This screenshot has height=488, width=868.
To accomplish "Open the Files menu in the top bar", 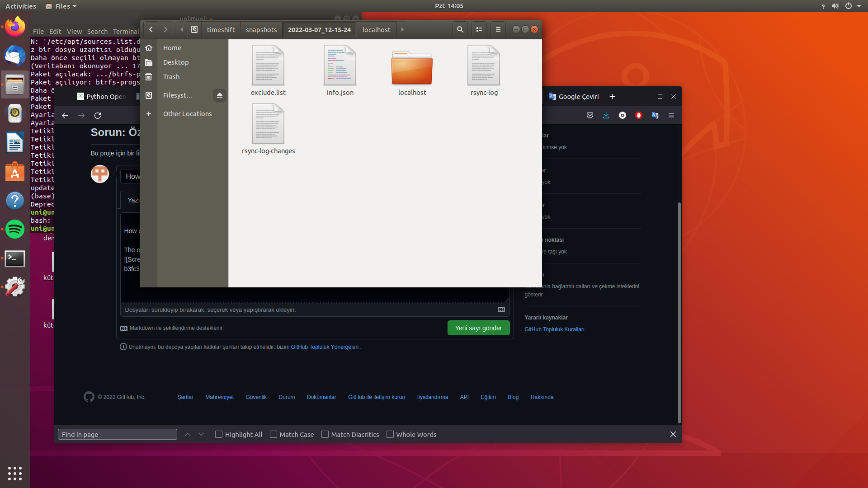I will tap(61, 6).
